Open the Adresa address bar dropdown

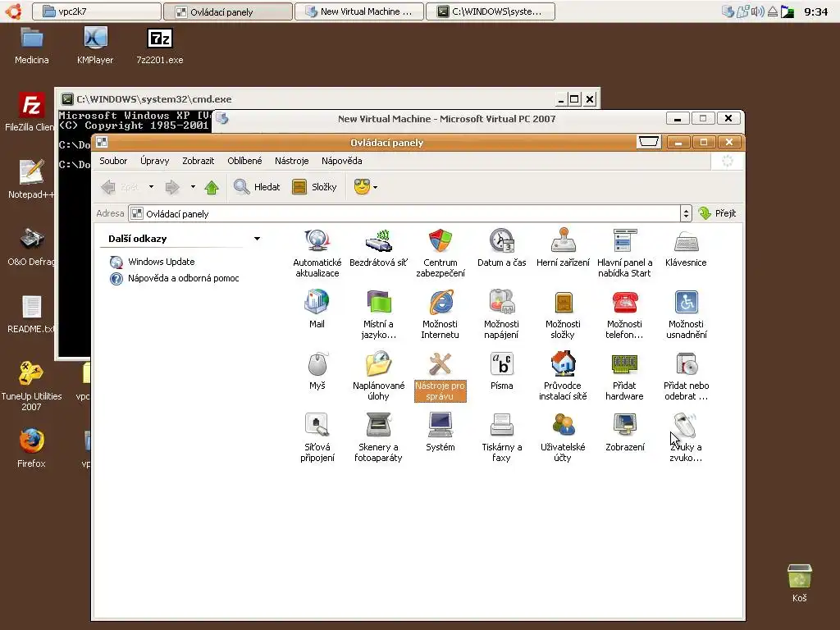tap(687, 214)
